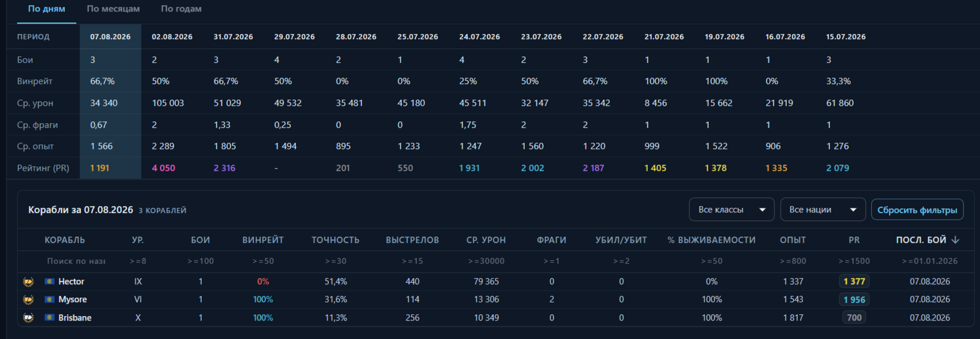Open the Все нации dropdown
This screenshot has width=980, height=339.
coord(823,210)
